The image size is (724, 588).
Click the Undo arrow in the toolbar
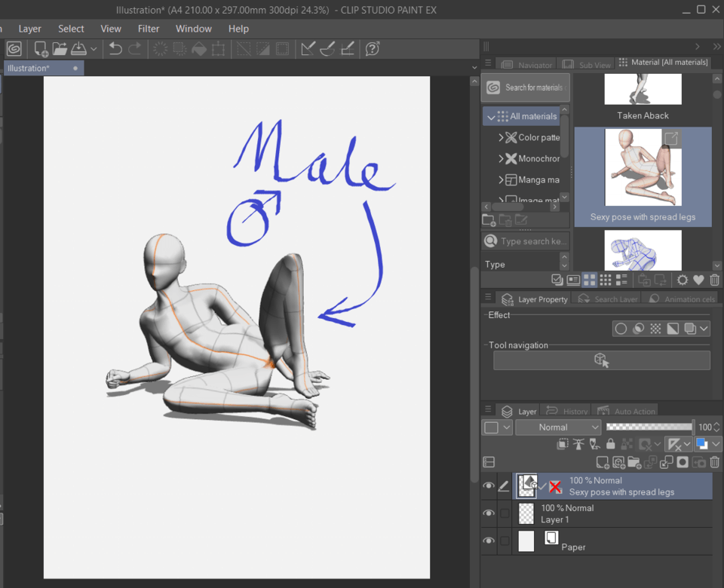[115, 49]
